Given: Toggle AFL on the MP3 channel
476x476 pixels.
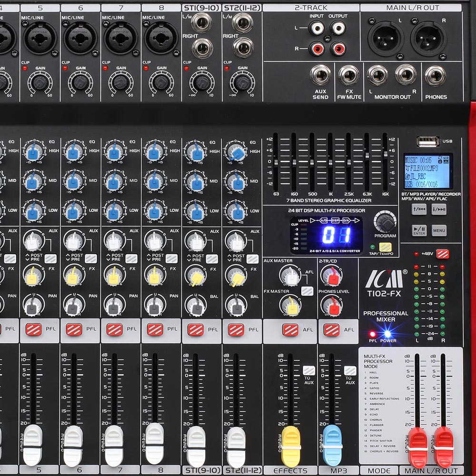Looking at the screenshot, I should [331, 330].
